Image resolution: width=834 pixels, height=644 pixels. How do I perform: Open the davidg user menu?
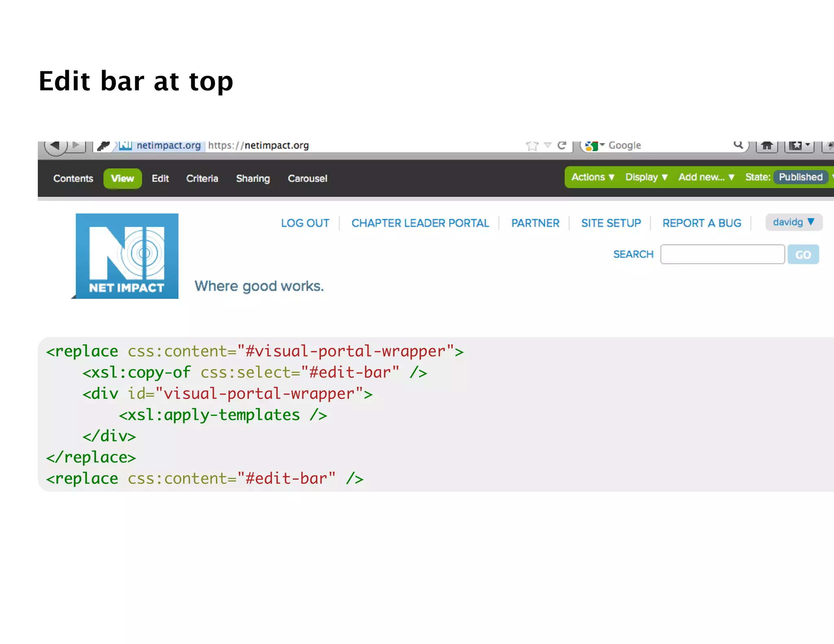793,222
